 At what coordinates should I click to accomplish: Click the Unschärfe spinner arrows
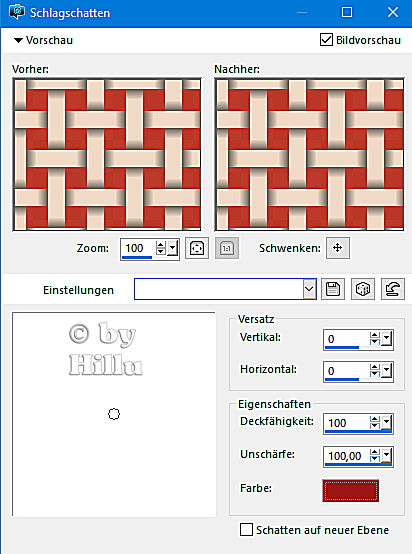(x=375, y=455)
